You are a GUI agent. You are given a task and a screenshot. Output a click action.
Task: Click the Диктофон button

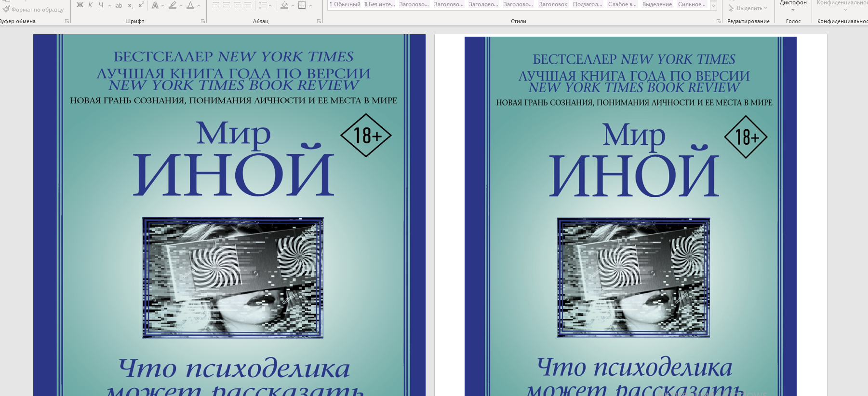pos(793,6)
